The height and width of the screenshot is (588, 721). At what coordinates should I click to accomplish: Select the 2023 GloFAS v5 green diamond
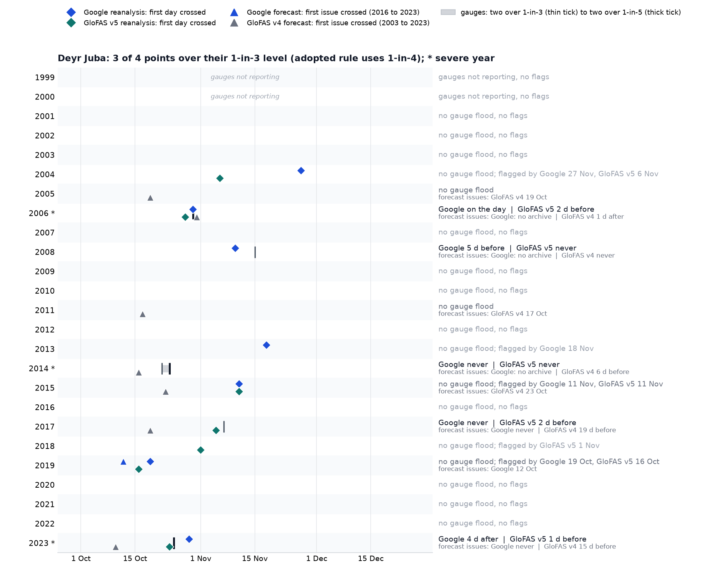point(170,547)
